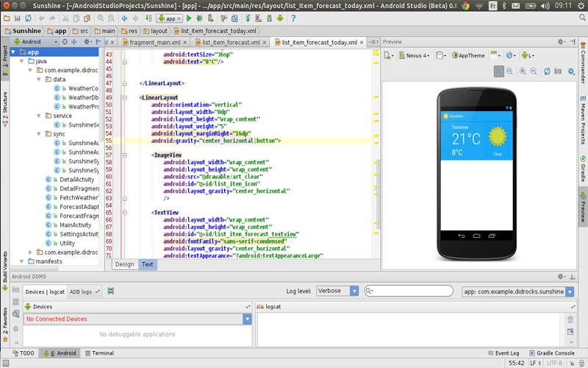Viewport: 588px width, 368px height.
Task: Collapse the sync package tree node
Action: click(39, 135)
